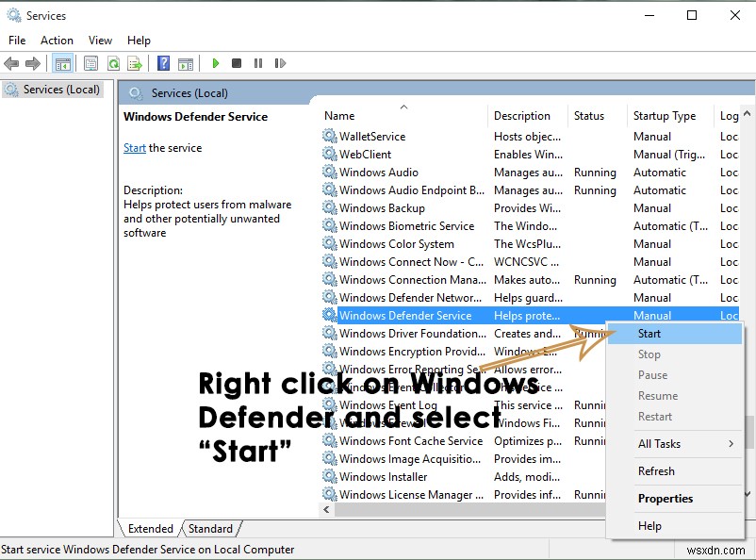The height and width of the screenshot is (560, 756).
Task: Open the Properties toolbar icon
Action: pyautogui.click(x=89, y=63)
